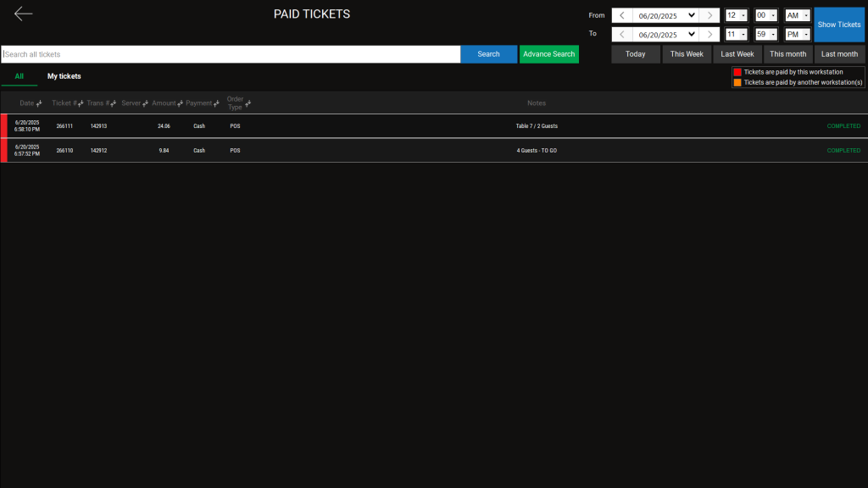Image resolution: width=868 pixels, height=488 pixels.
Task: Sort by Server column icon
Action: (145, 103)
